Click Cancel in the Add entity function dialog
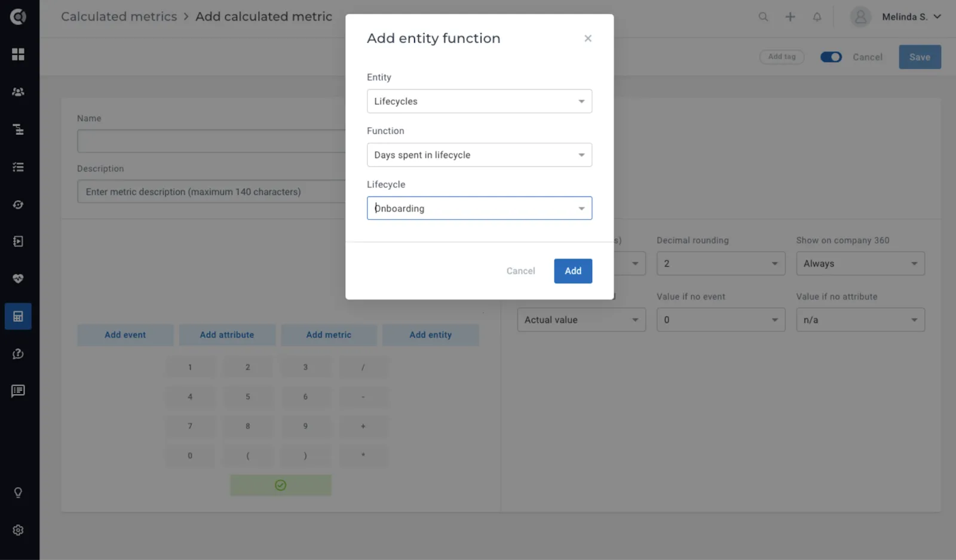Viewport: 956px width, 560px height. [520, 271]
